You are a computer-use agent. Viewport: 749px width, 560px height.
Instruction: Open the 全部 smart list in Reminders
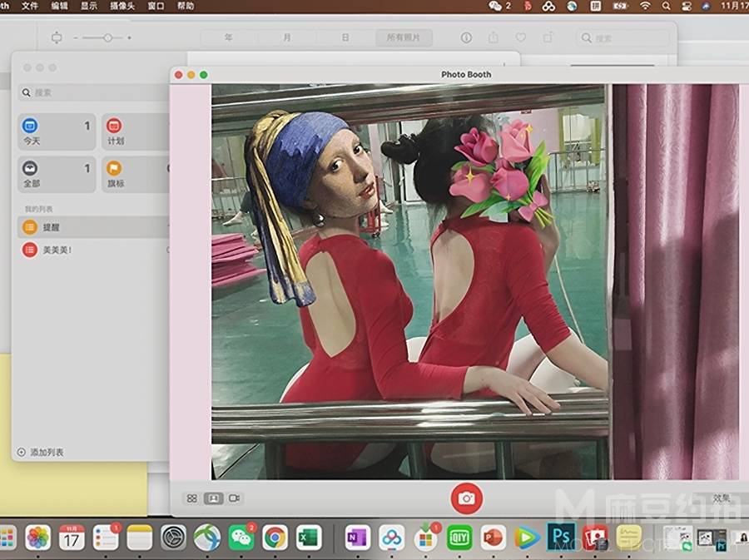[x=57, y=174]
